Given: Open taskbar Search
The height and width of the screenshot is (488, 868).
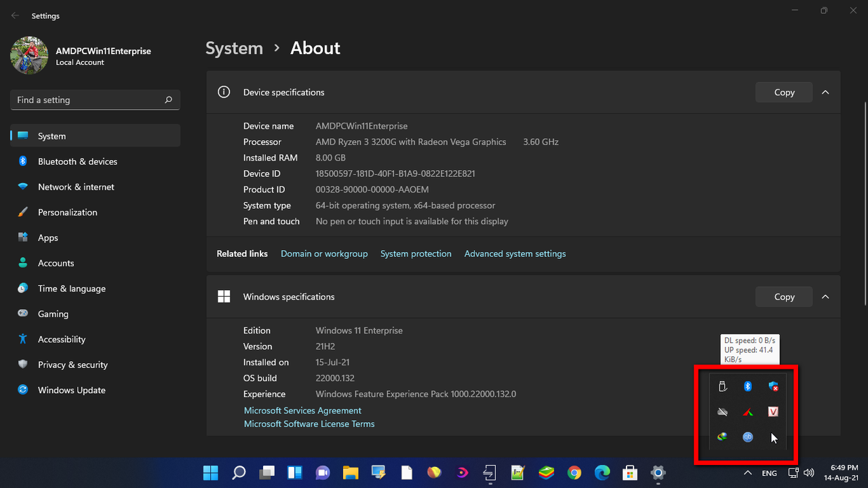Looking at the screenshot, I should [239, 472].
